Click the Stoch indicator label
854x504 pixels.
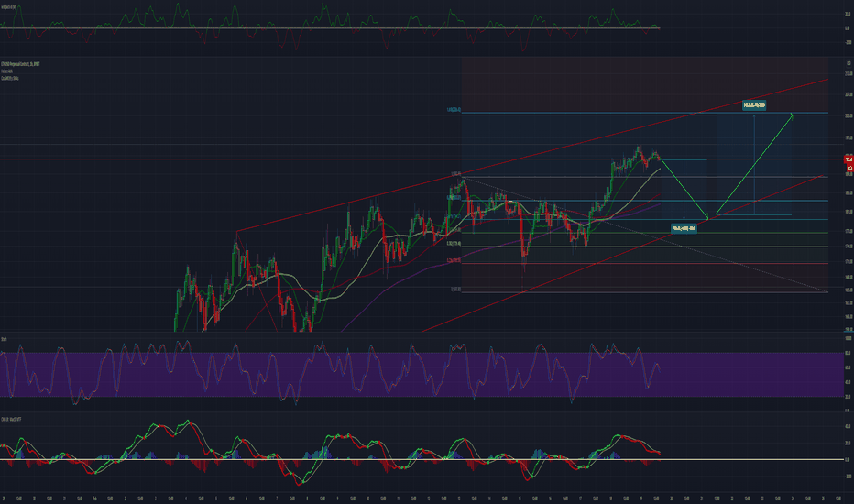pos(4,339)
